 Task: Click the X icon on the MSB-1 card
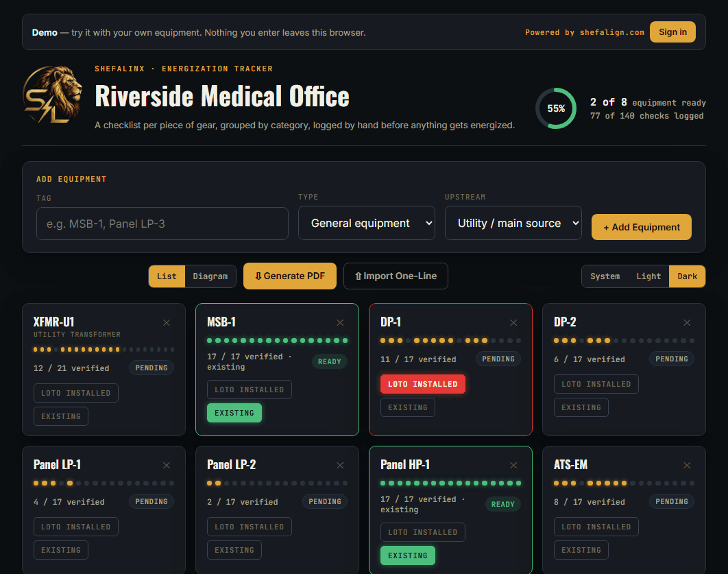point(340,323)
